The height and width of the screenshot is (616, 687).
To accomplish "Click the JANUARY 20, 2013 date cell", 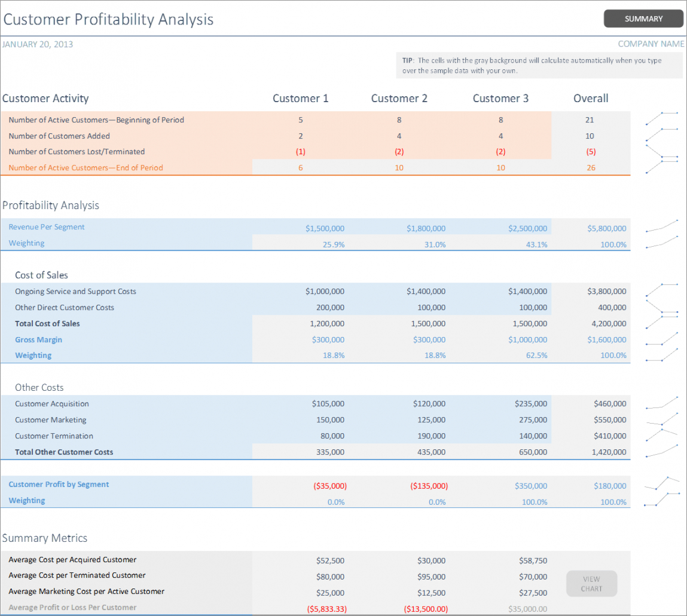I will click(37, 44).
